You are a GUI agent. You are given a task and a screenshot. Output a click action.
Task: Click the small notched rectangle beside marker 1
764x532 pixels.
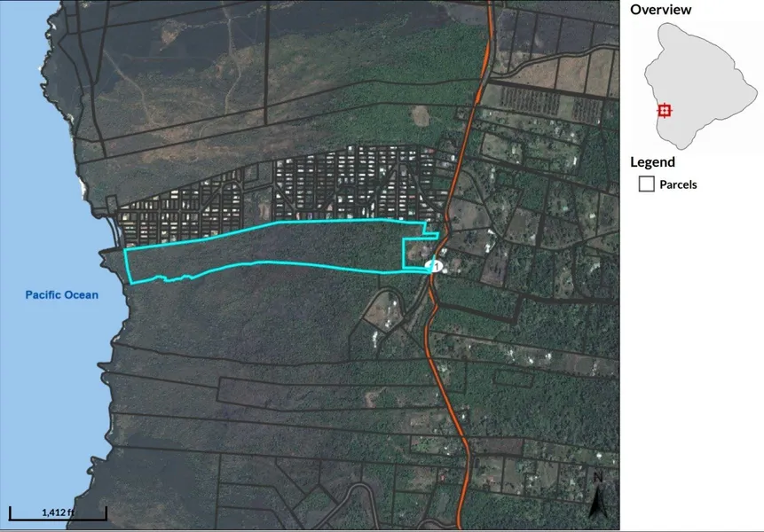[416, 253]
